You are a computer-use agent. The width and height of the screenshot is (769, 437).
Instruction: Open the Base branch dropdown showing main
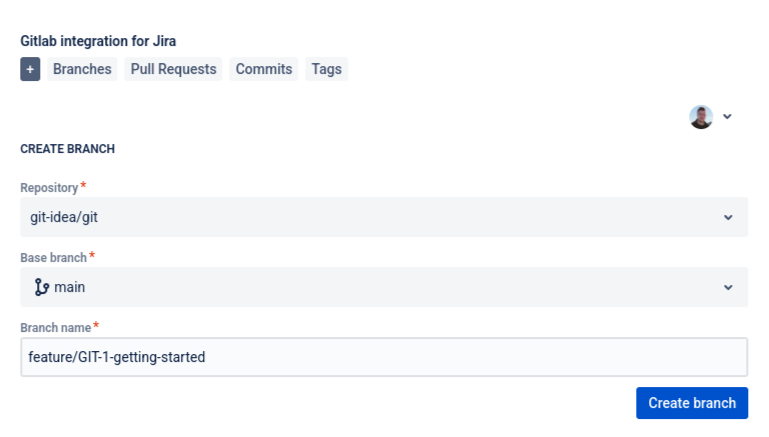tap(370, 287)
